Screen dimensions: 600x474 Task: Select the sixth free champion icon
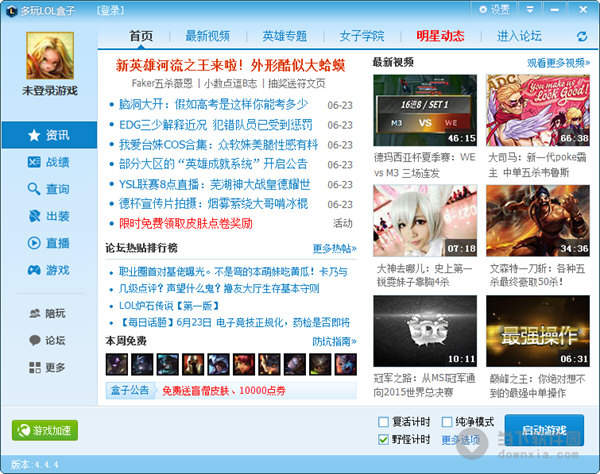[244, 364]
